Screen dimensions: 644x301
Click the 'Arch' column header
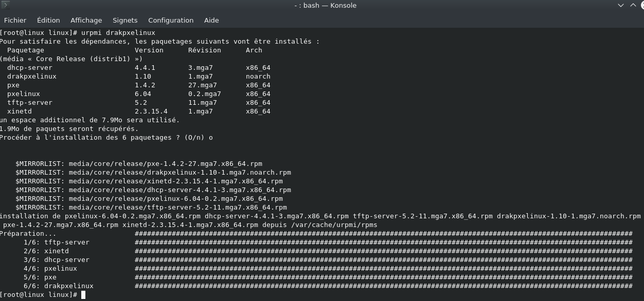[x=254, y=50]
